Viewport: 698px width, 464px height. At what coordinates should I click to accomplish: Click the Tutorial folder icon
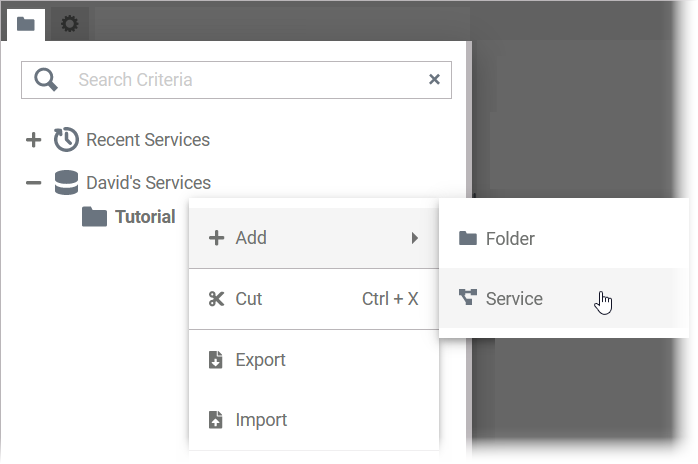point(94,217)
